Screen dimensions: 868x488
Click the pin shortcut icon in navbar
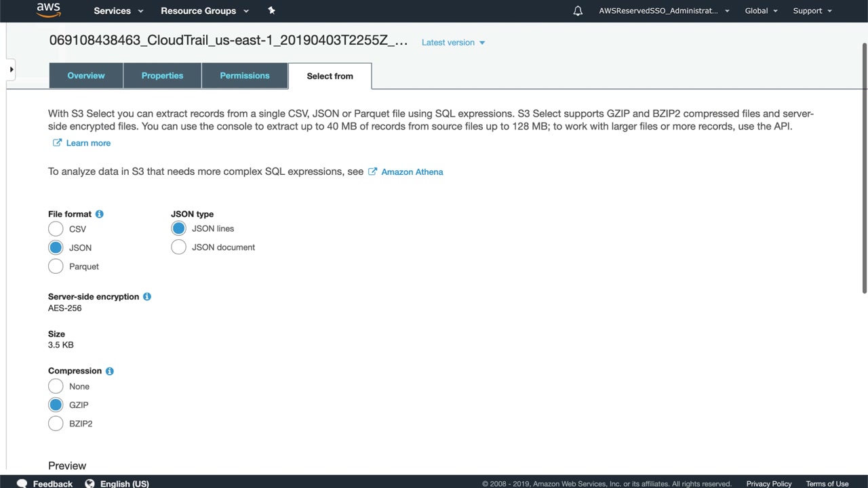271,10
